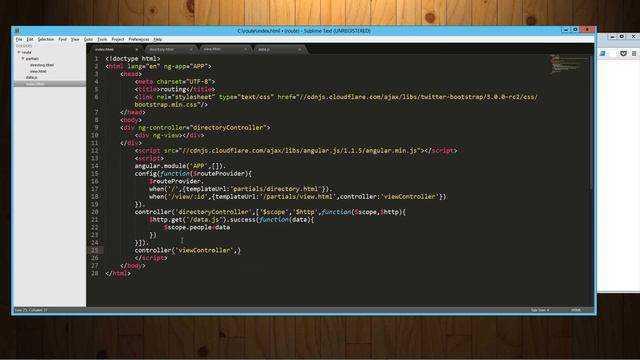Screen dimensions: 640x360
Task: Click the Sublime Text icon in the title bar
Action: click(x=17, y=31)
